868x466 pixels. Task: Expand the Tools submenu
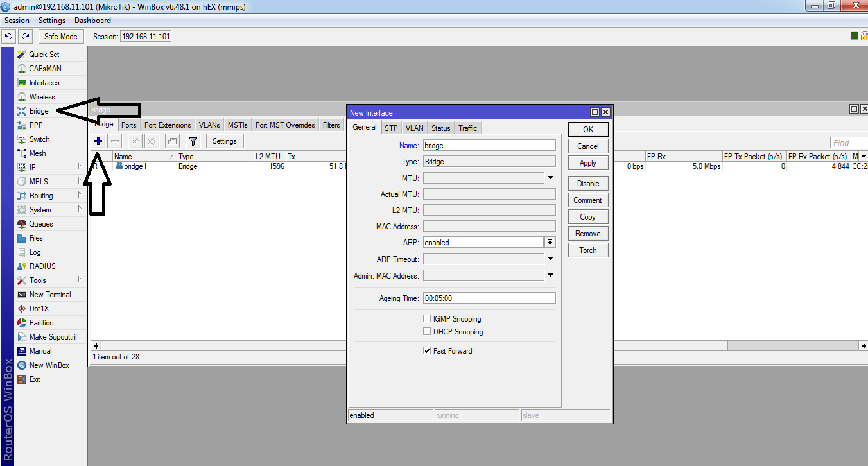80,280
